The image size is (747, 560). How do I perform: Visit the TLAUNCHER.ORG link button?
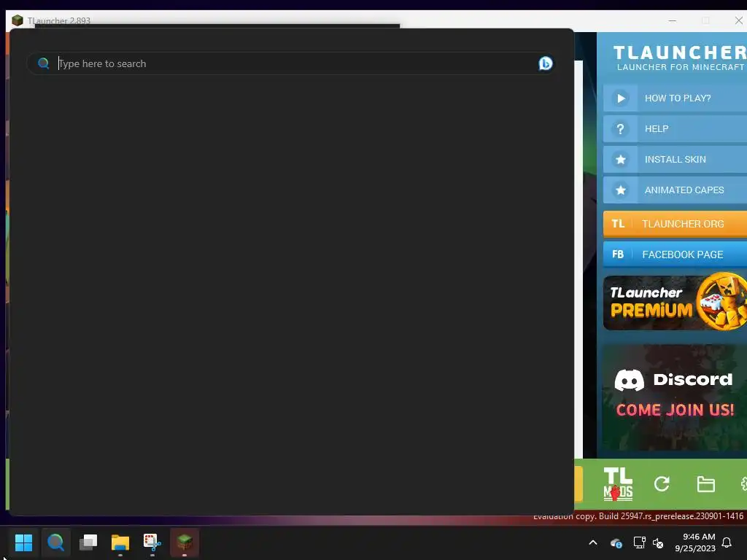click(x=675, y=224)
